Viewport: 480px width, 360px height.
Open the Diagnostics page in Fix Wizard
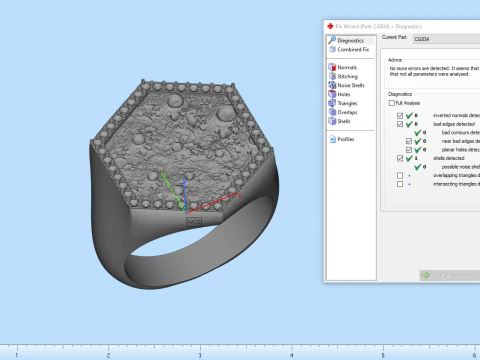coord(350,40)
